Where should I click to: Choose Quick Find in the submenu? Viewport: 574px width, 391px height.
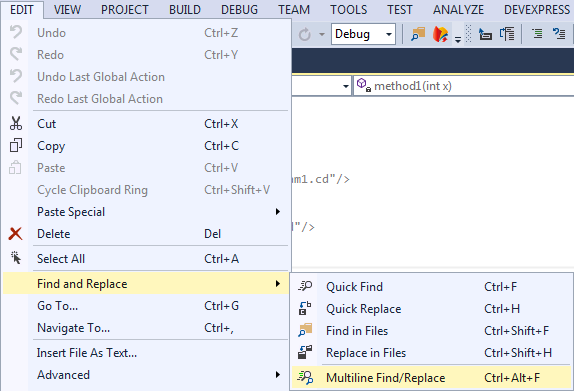click(432, 287)
